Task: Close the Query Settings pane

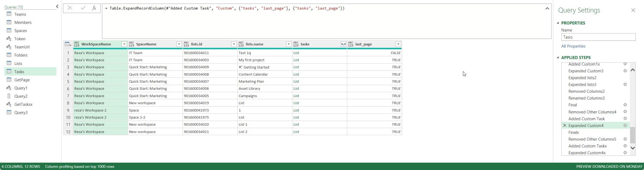Action: 633,10
